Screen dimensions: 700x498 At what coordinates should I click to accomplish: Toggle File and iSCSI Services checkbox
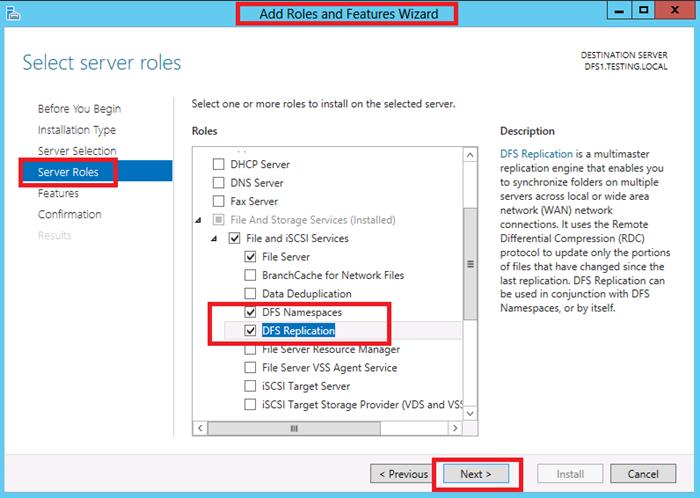(234, 238)
